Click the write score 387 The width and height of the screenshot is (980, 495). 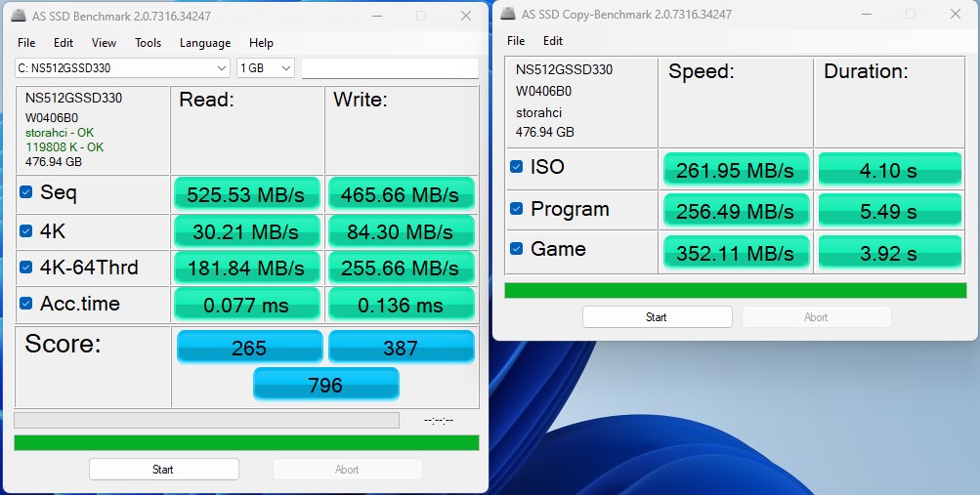pyautogui.click(x=401, y=347)
